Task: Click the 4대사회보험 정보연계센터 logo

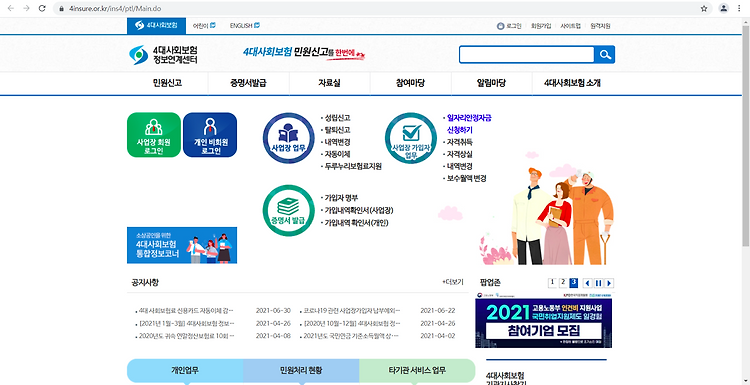Action: [163, 55]
